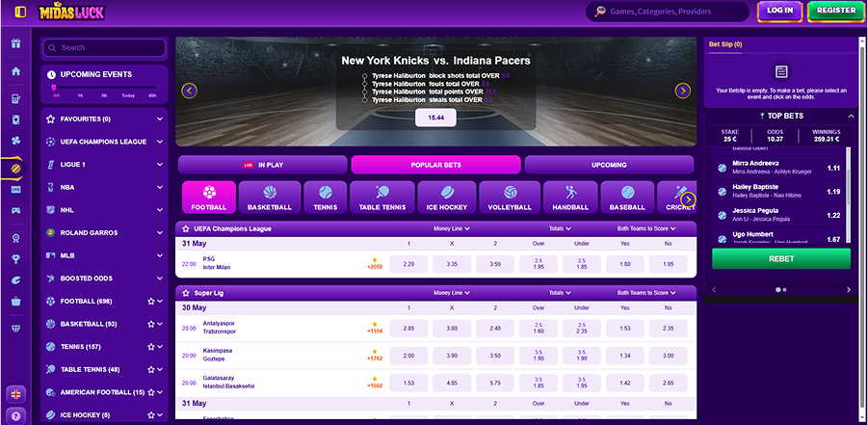Screen dimensions: 868x425
Task: Click the green Rebet button
Action: click(x=781, y=259)
